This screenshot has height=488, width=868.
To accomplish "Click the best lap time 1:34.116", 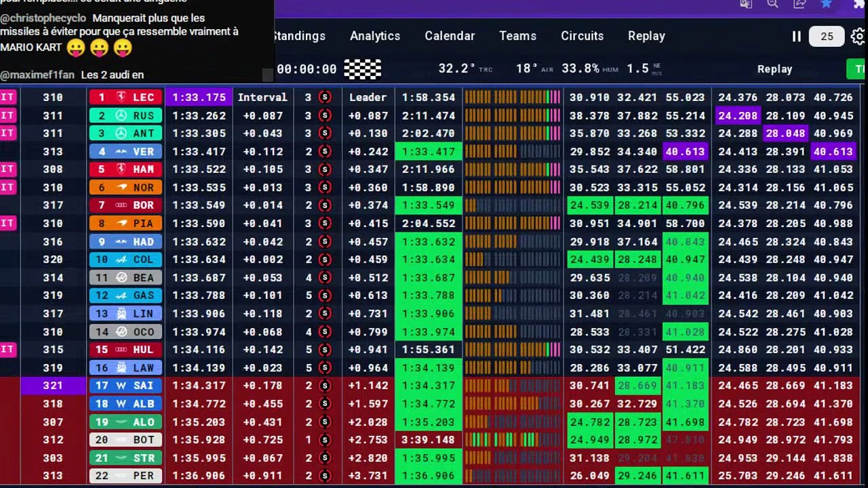I will (x=199, y=349).
